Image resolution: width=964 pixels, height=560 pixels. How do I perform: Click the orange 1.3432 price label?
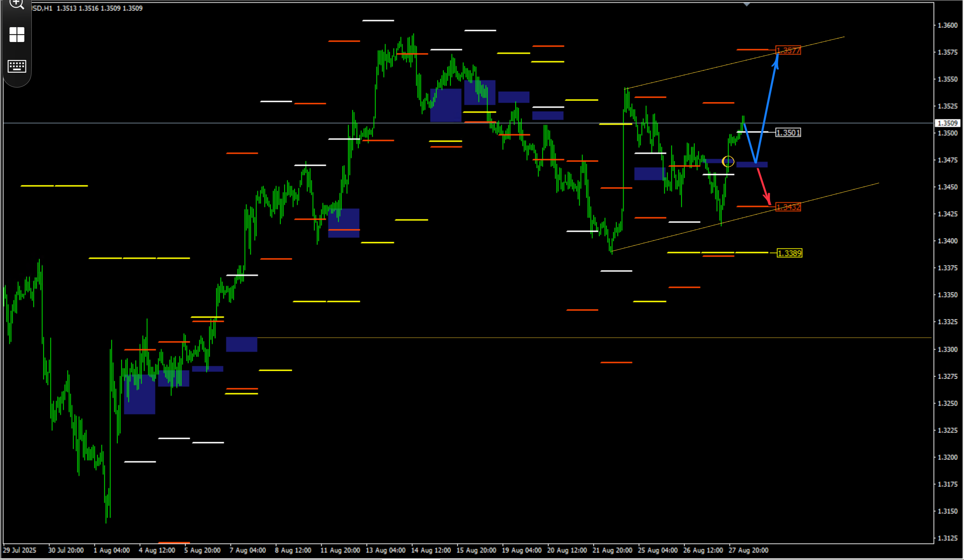tap(788, 207)
